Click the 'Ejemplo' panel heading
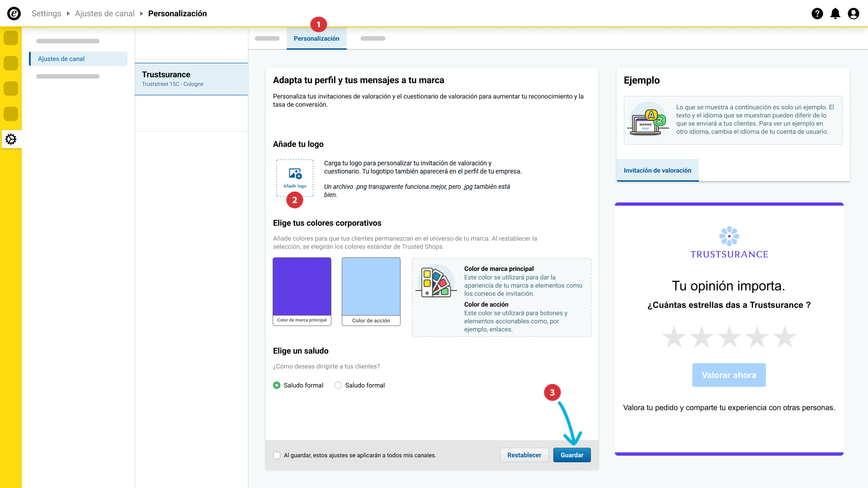This screenshot has height=488, width=868. 642,80
